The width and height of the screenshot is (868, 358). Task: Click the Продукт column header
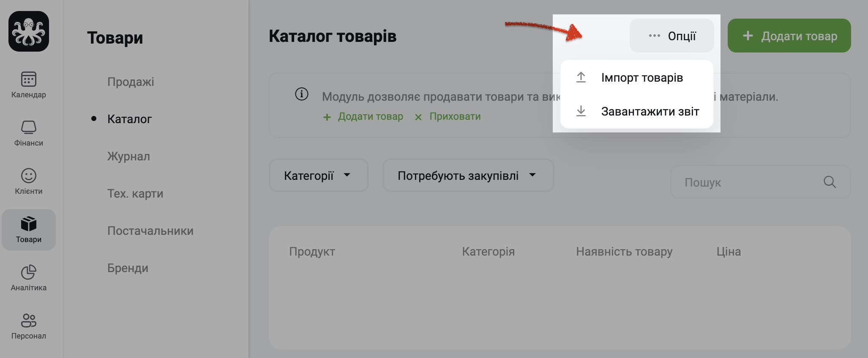point(312,251)
